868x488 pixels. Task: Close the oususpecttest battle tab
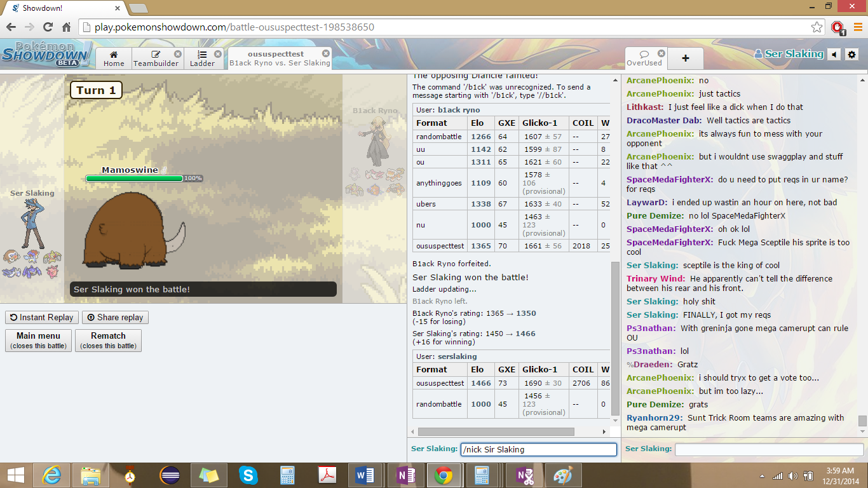pos(326,54)
